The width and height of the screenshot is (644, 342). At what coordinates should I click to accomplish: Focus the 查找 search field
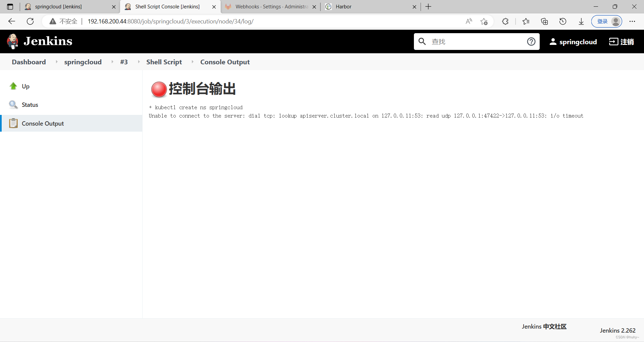[x=476, y=42]
